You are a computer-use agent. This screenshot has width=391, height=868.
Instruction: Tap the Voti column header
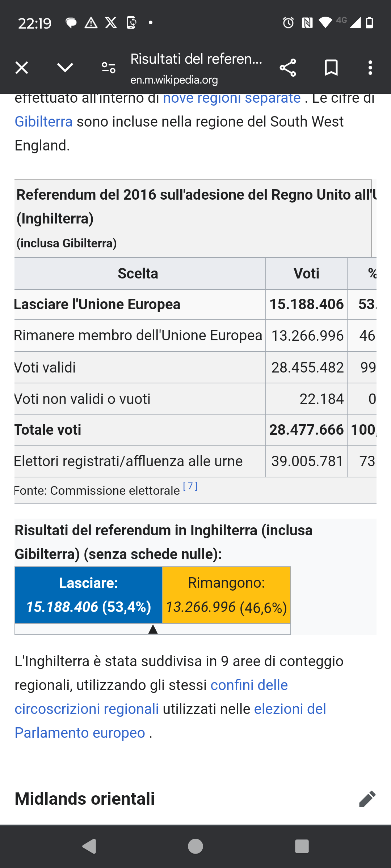(x=306, y=273)
